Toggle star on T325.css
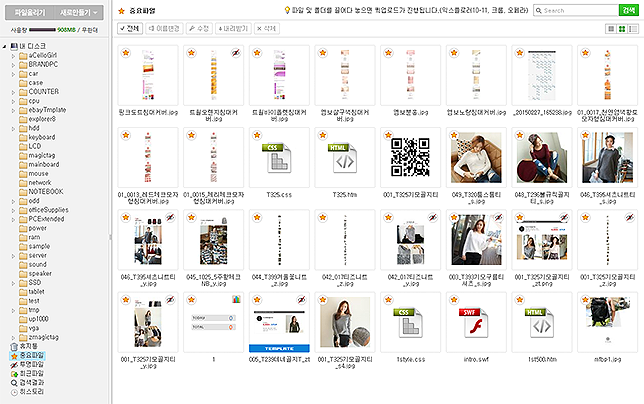 point(257,135)
